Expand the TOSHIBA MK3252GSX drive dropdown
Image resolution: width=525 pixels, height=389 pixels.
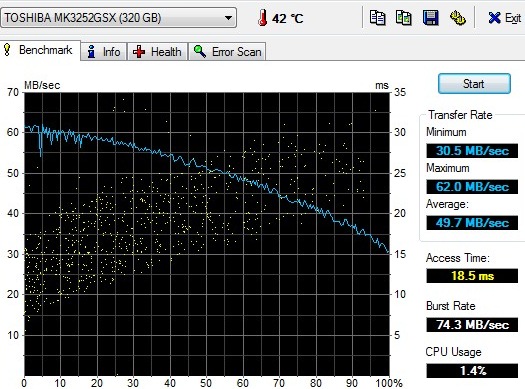(228, 18)
